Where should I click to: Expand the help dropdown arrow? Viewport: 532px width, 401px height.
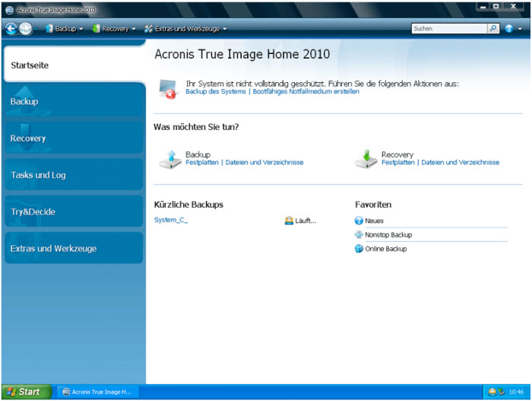(520, 29)
